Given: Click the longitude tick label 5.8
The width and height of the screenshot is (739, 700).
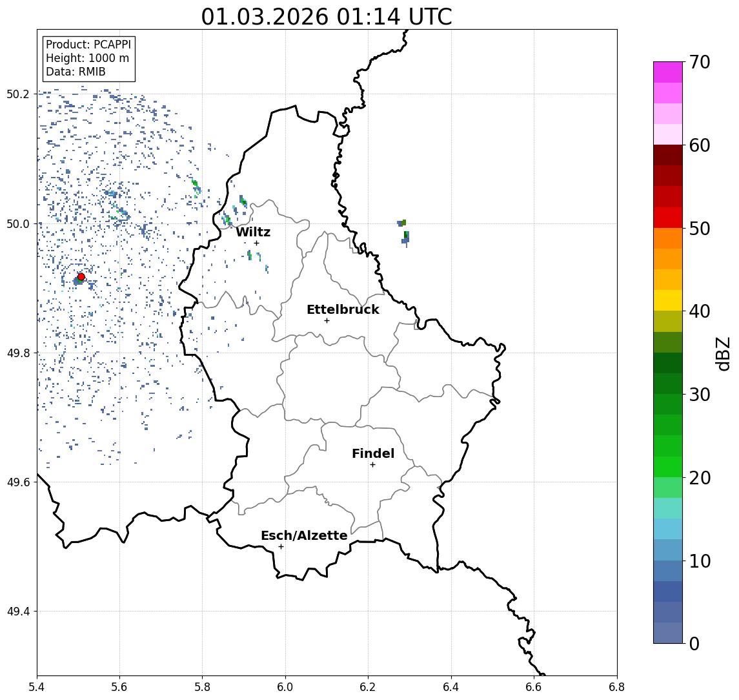Looking at the screenshot, I should [202, 687].
